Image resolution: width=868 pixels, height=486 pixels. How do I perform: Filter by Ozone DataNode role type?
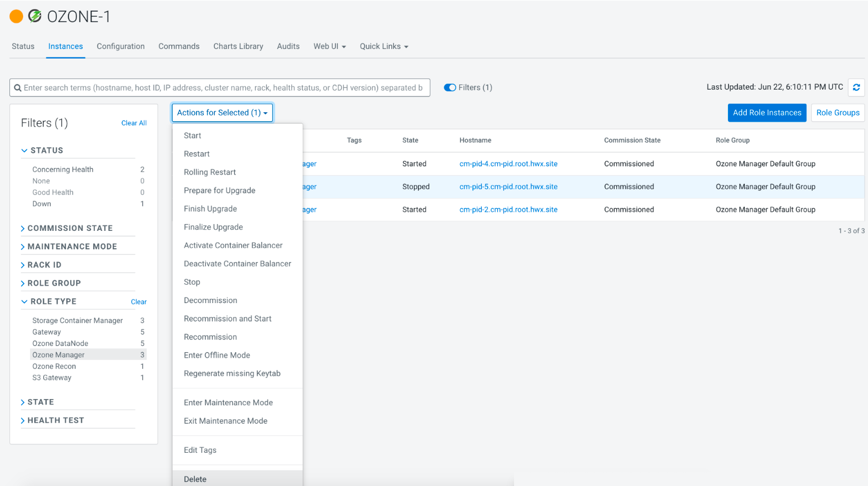click(x=61, y=343)
